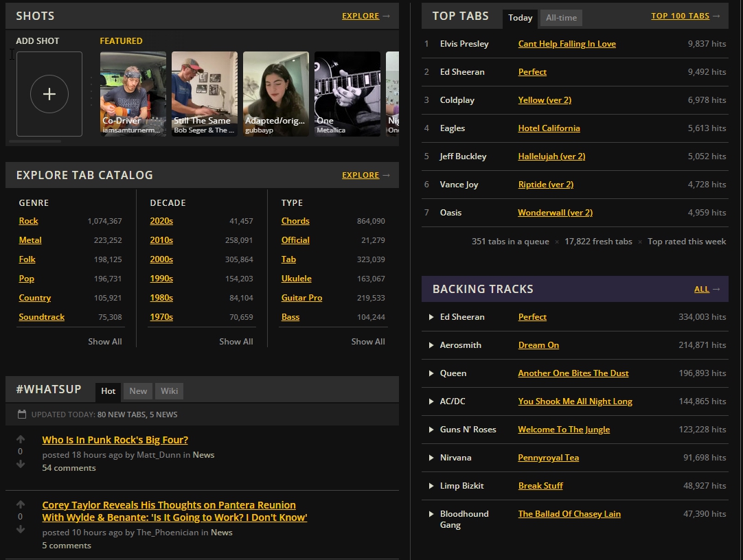Open the Top 100 Tabs link
Image resolution: width=743 pixels, height=560 pixels.
(680, 16)
